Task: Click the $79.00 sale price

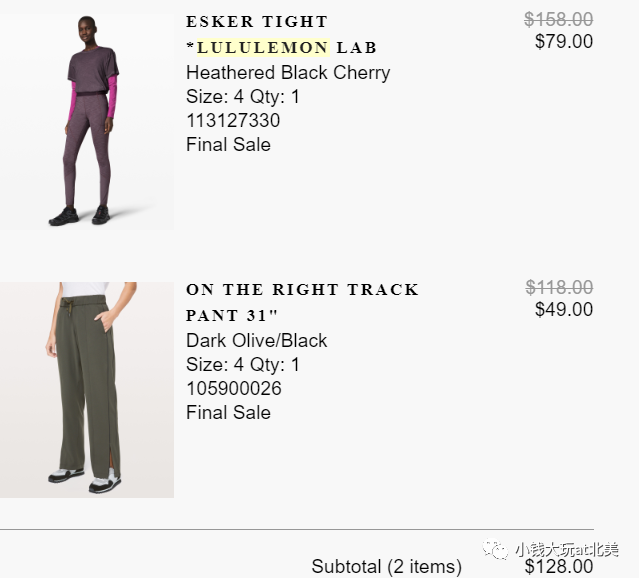Action: tap(564, 42)
